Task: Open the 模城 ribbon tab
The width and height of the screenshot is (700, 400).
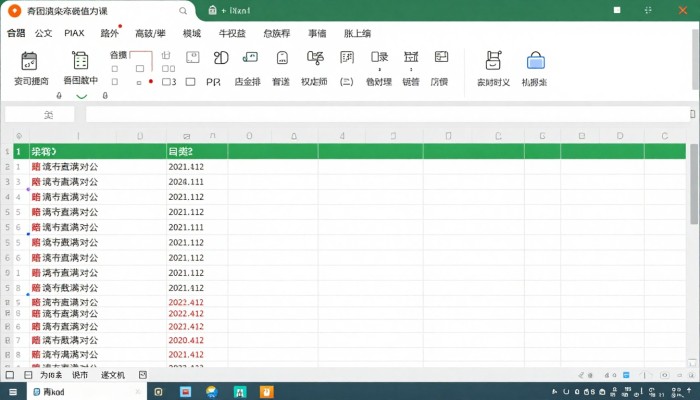Action: pyautogui.click(x=191, y=33)
